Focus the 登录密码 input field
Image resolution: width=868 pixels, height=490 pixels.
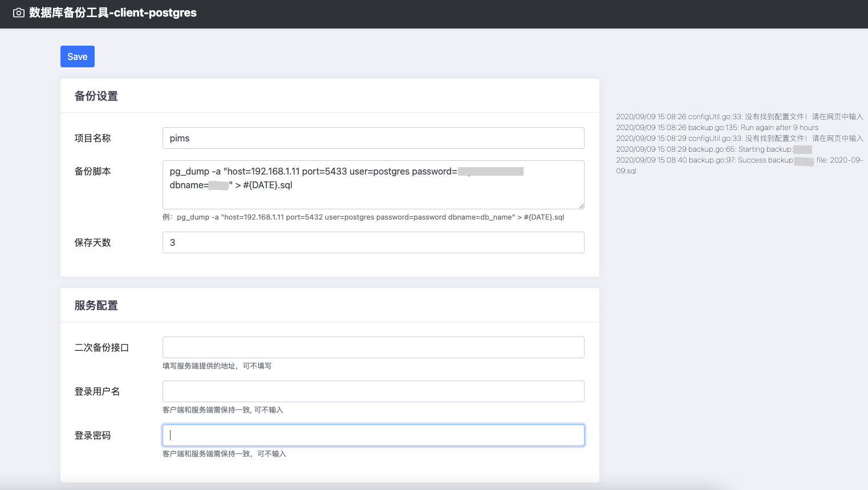(373, 435)
